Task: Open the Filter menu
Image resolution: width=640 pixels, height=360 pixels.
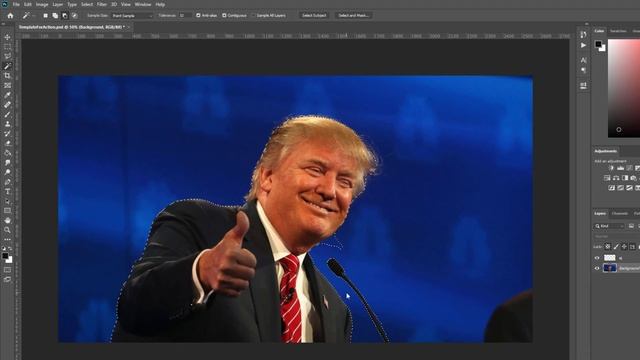Action: (102, 4)
